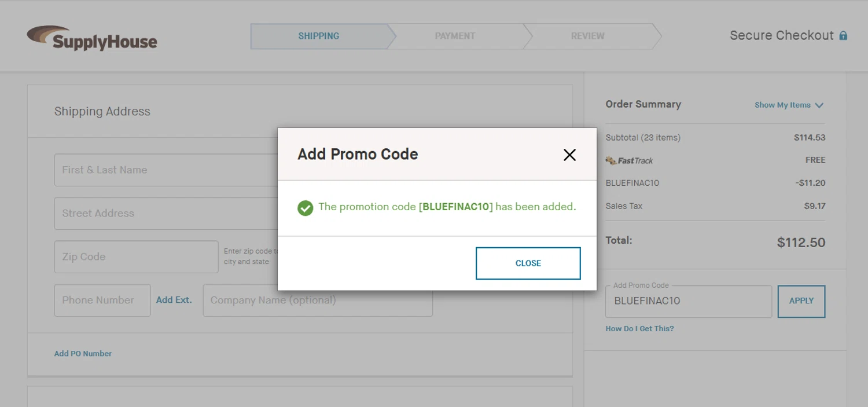Click the Secure Checkout lock icon
This screenshot has width=868, height=407.
(843, 36)
